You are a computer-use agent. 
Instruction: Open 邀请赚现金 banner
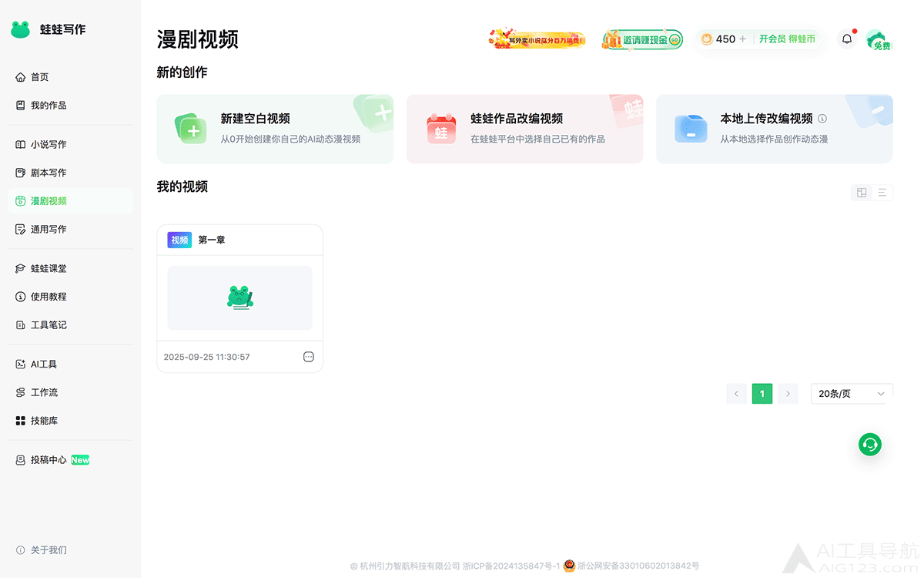coord(642,39)
